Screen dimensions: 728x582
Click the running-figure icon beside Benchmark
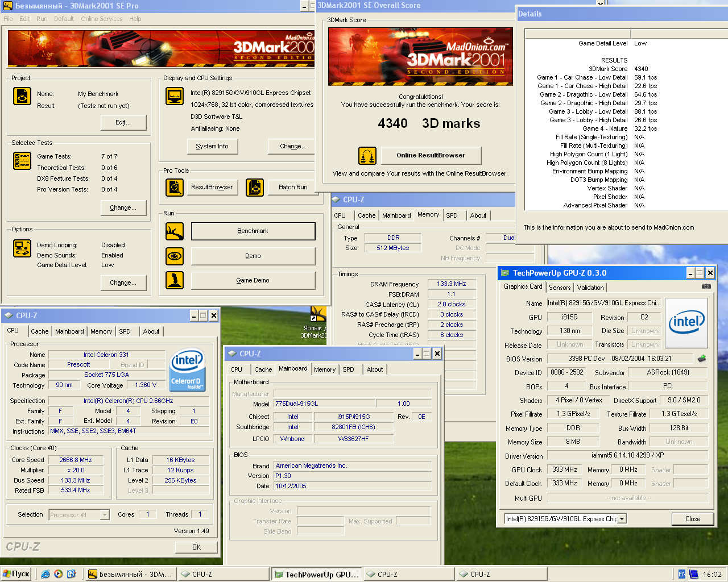(x=175, y=231)
